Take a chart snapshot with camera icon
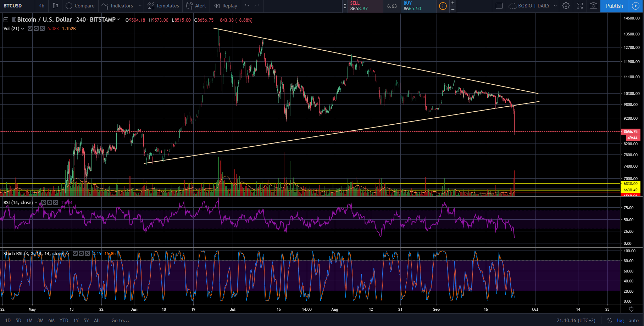The height and width of the screenshot is (326, 644). coord(593,6)
